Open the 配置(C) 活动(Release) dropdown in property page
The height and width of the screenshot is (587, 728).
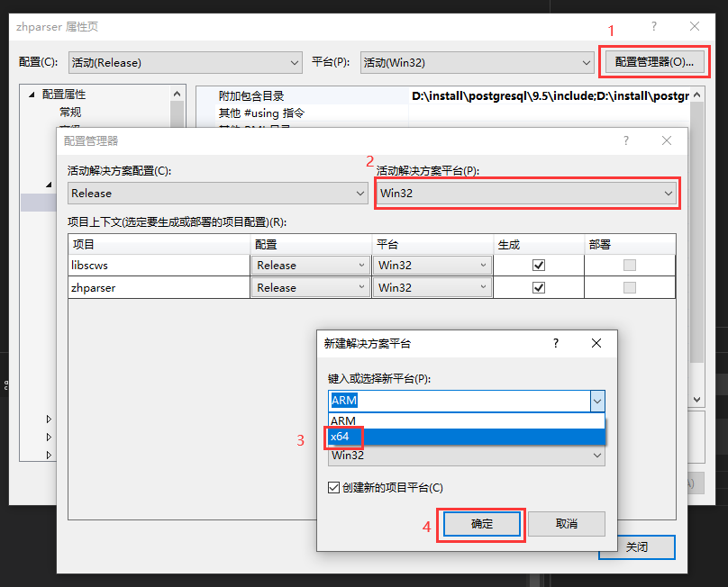186,63
